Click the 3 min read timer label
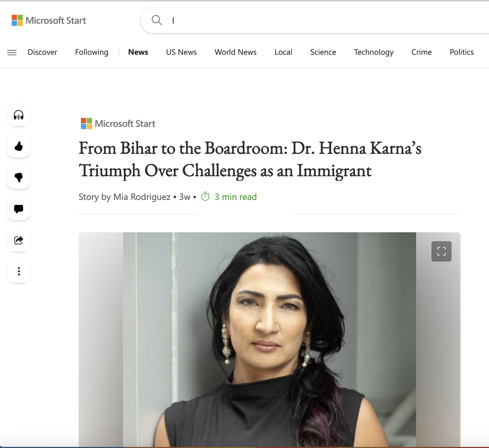 point(235,197)
